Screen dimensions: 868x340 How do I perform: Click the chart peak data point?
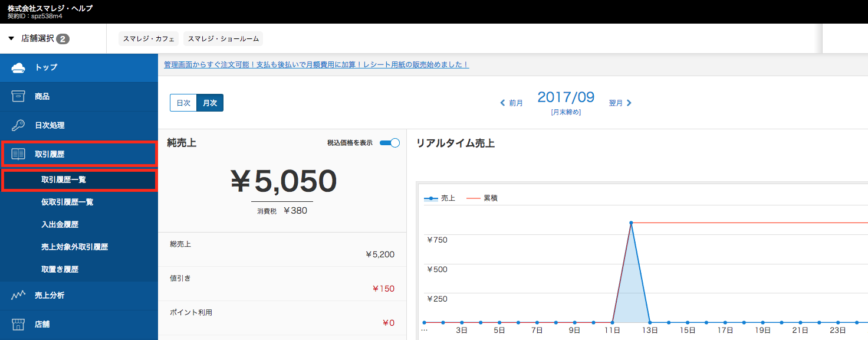[x=631, y=223]
